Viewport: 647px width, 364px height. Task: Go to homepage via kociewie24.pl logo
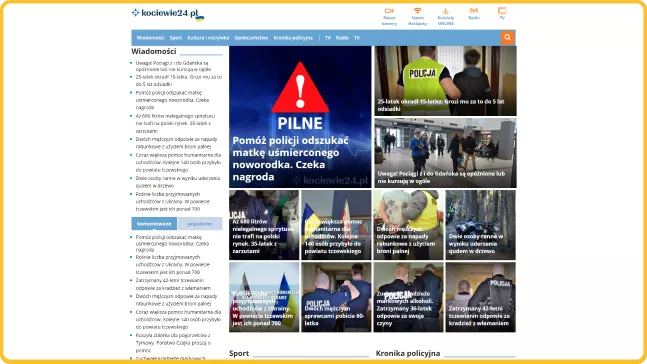click(x=168, y=14)
